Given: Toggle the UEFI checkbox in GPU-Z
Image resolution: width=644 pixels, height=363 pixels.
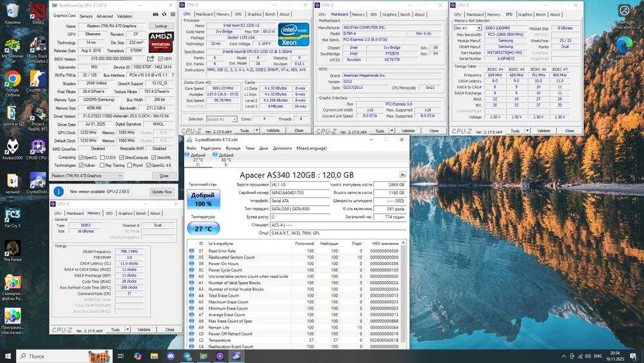Looking at the screenshot, I should [x=160, y=59].
